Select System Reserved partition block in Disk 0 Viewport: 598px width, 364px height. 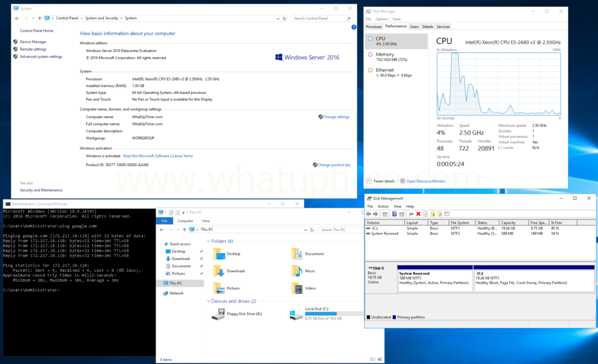(x=434, y=279)
